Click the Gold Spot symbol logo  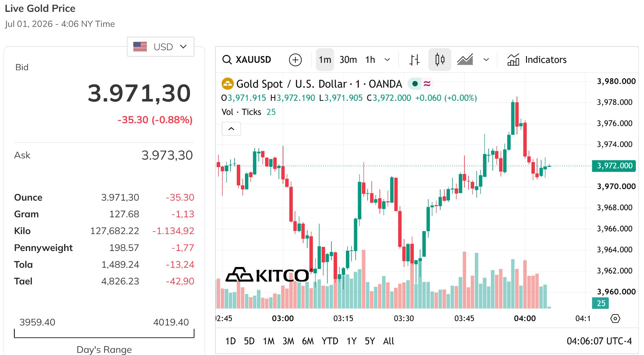[x=228, y=84]
